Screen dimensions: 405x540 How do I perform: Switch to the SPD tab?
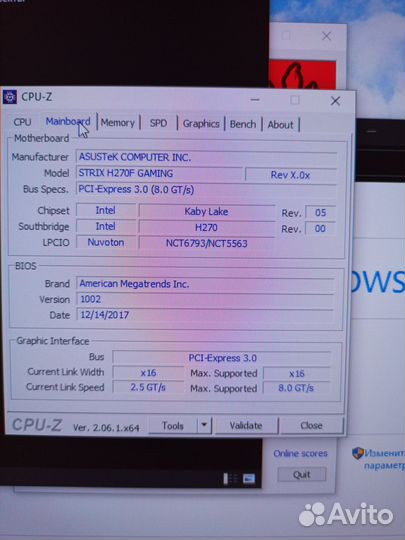pyautogui.click(x=158, y=123)
